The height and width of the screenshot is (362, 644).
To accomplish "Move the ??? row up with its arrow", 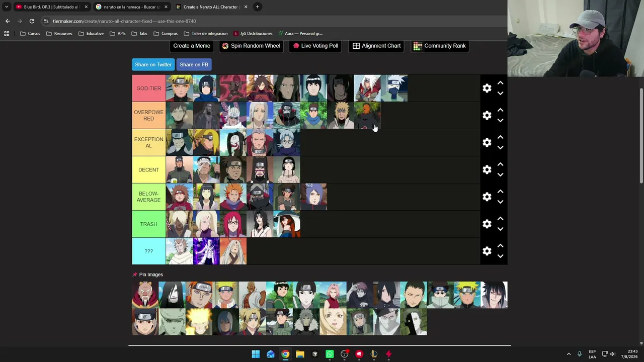I will 500,246.
